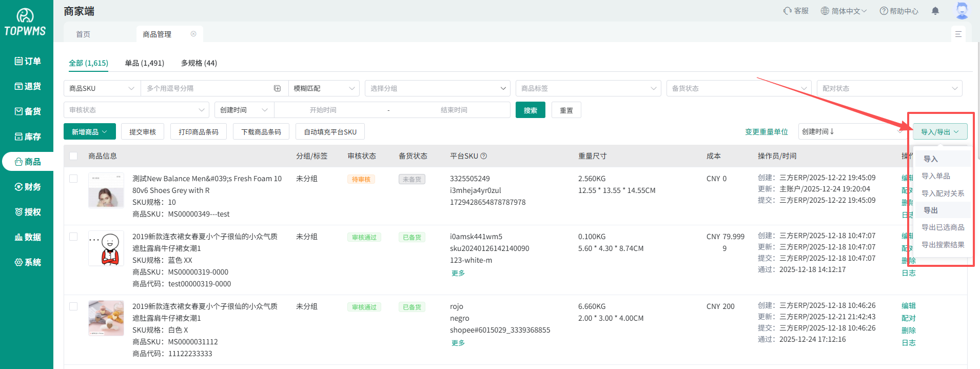Toggle the select-all checkbox in table header
Screen dimensions: 980x369
(x=73, y=156)
